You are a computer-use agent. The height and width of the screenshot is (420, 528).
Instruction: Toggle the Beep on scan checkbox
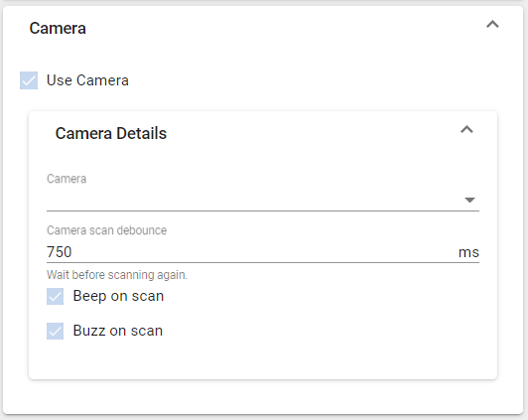(55, 297)
